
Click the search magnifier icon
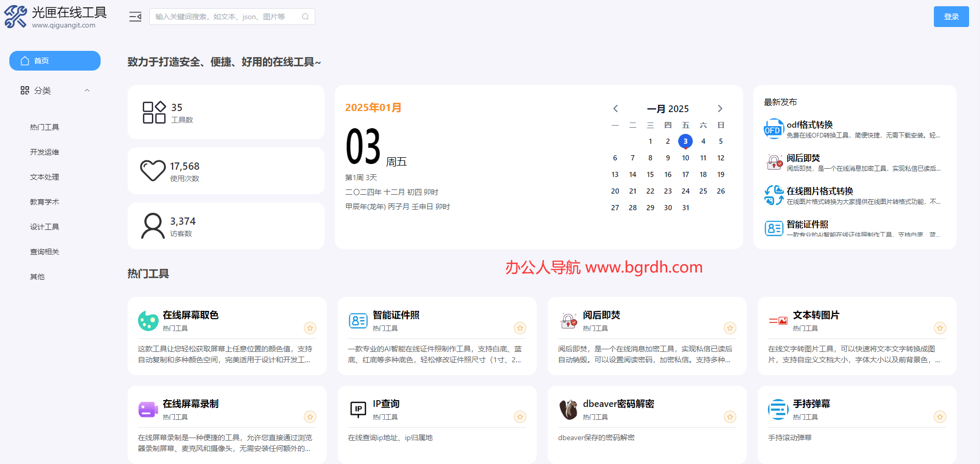pyautogui.click(x=305, y=17)
